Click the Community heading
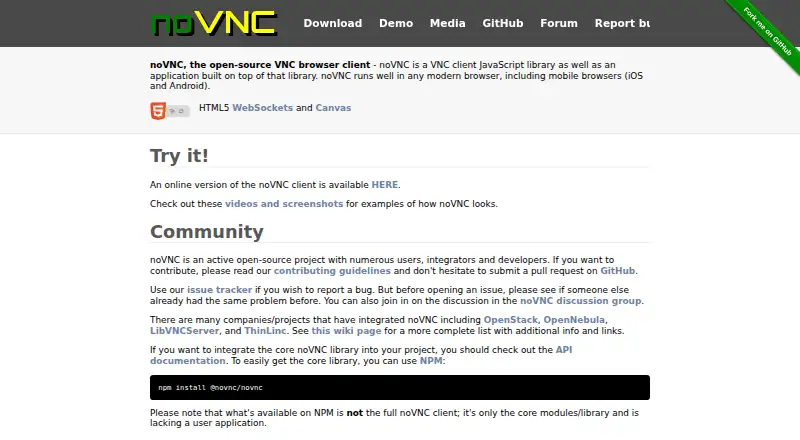800x440 pixels. point(207,232)
